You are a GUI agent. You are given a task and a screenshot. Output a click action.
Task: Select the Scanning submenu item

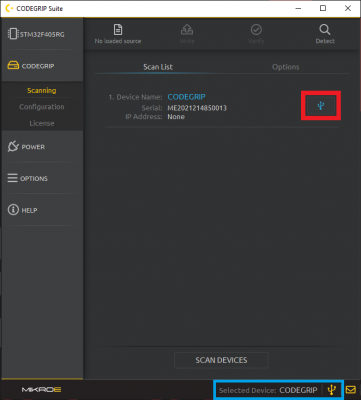point(42,90)
